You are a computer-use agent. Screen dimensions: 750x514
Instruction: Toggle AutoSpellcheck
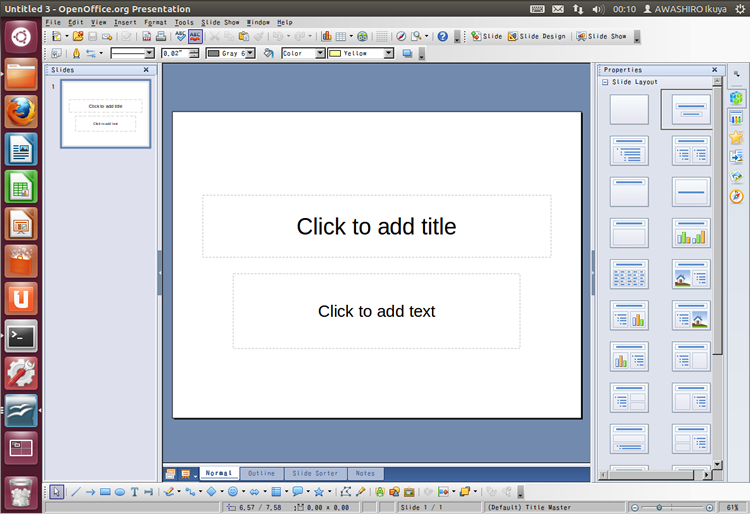coord(195,36)
